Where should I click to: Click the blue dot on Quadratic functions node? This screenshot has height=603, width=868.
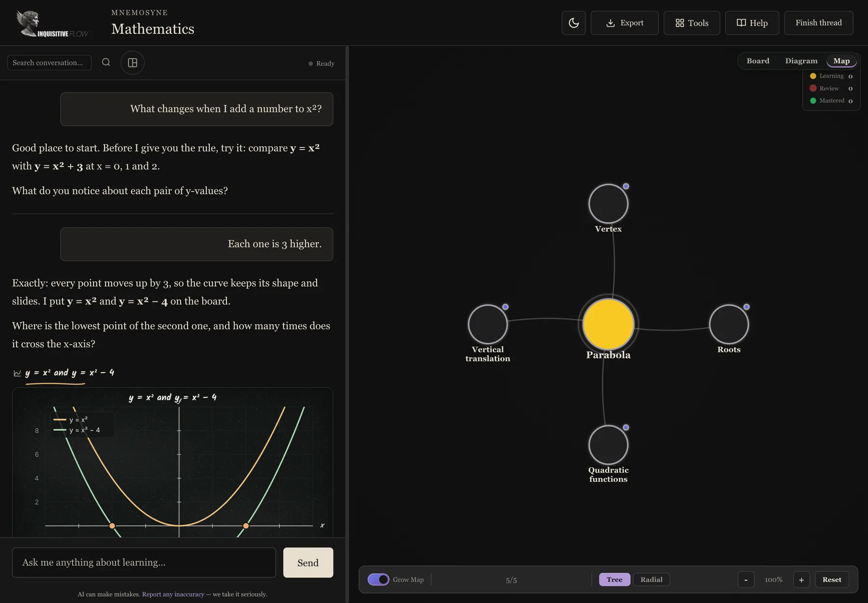pos(626,427)
